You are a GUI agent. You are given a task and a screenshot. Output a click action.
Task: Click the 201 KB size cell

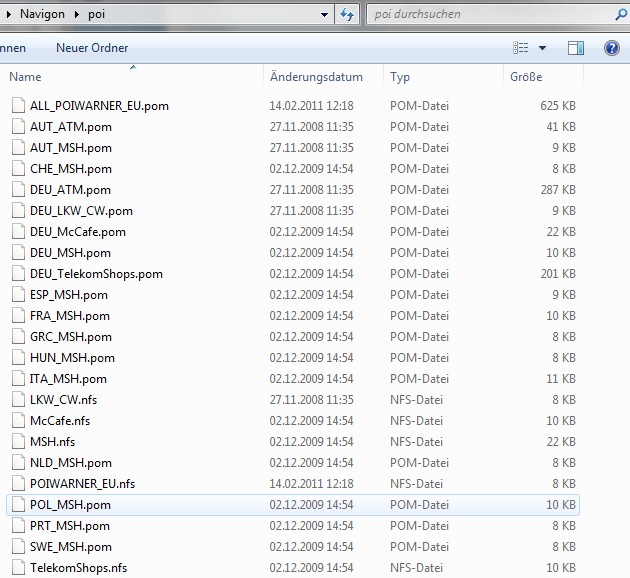pyautogui.click(x=558, y=274)
